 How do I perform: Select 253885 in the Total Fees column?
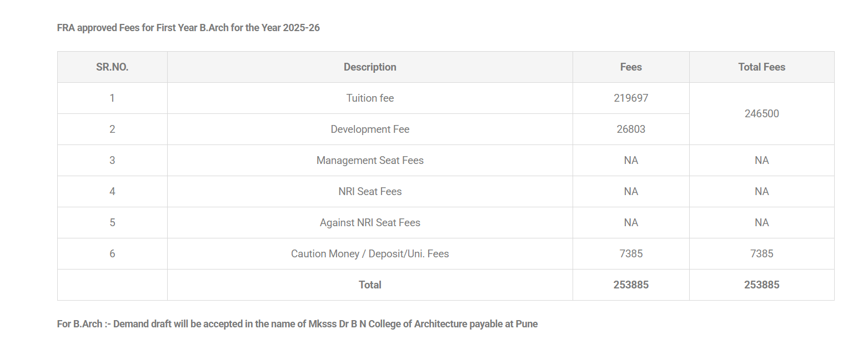tap(761, 285)
